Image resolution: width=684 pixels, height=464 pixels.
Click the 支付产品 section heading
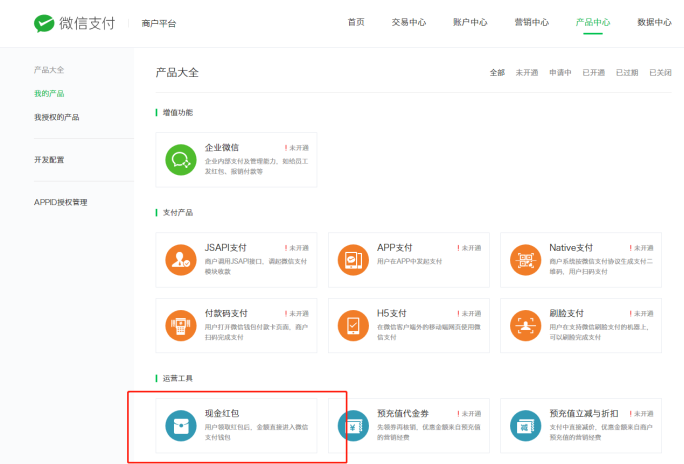(178, 212)
